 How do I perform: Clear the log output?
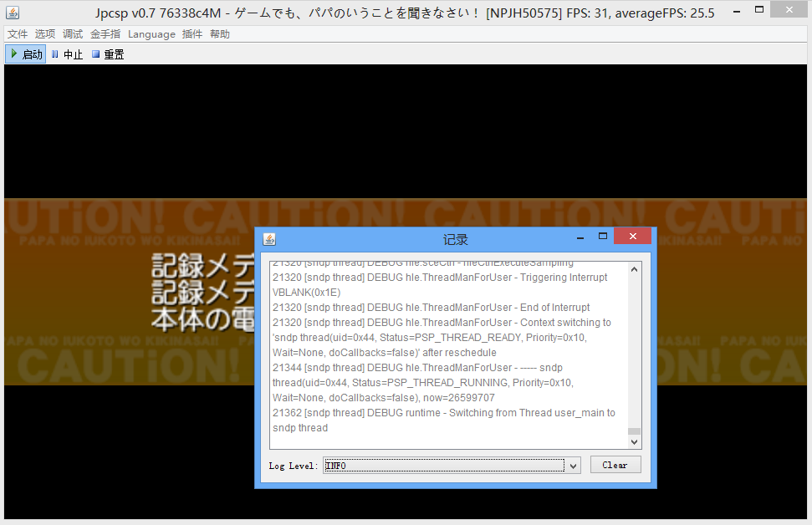(x=615, y=465)
